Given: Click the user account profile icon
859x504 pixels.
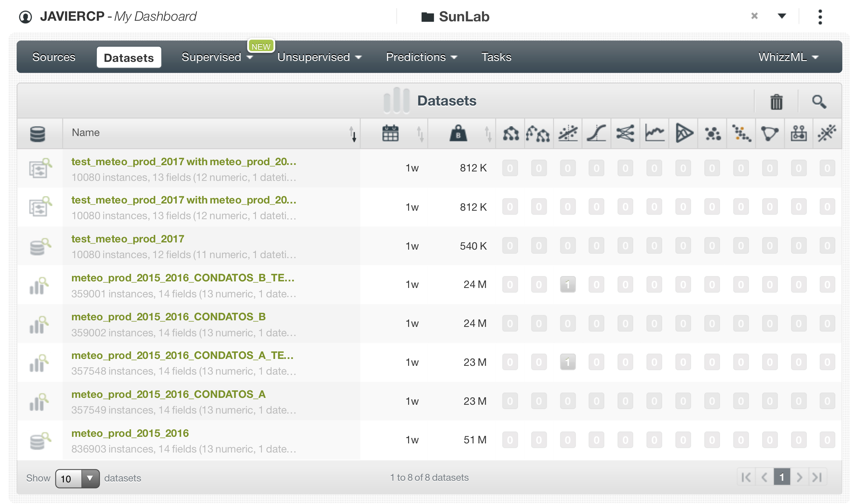Looking at the screenshot, I should coord(25,17).
